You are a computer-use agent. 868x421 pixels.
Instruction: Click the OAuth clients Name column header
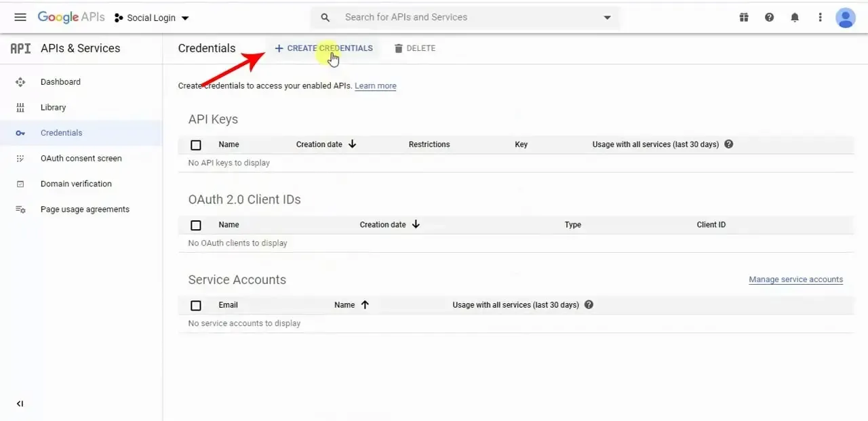(229, 225)
